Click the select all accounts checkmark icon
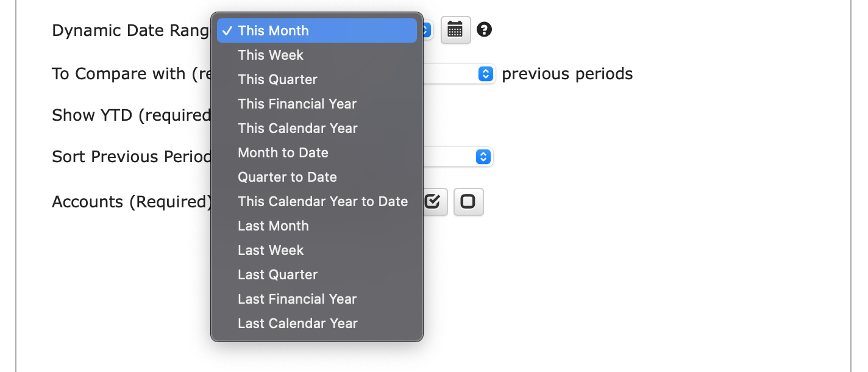This screenshot has width=868, height=372. coord(432,201)
